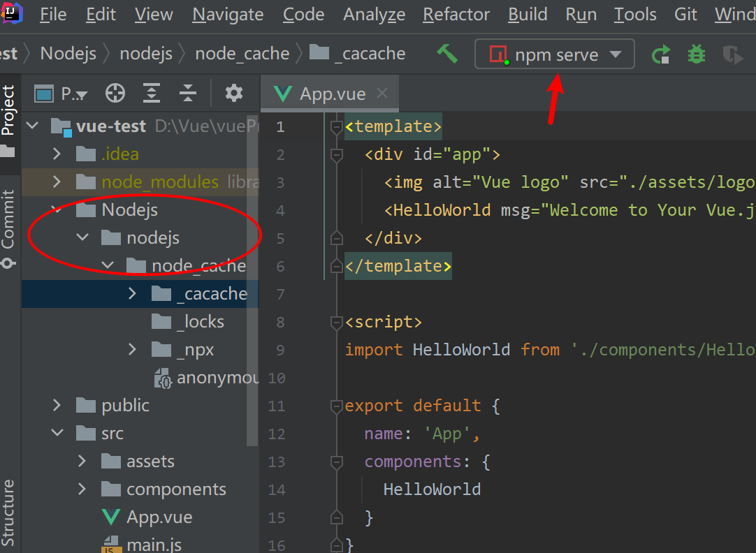Open the npm serve run configuration dropdown
756x553 pixels.
555,54
